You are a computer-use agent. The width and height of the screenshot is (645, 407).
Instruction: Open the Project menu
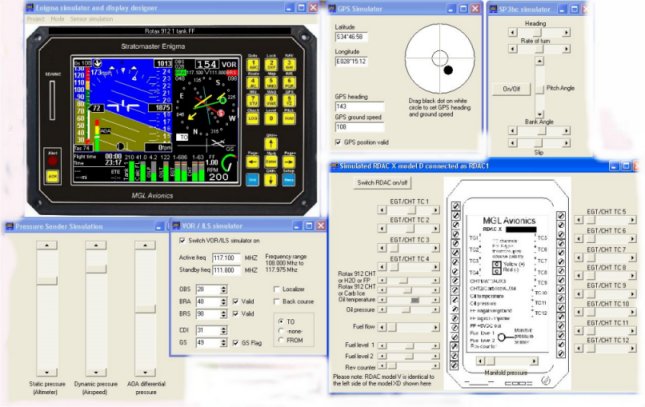pos(35,19)
